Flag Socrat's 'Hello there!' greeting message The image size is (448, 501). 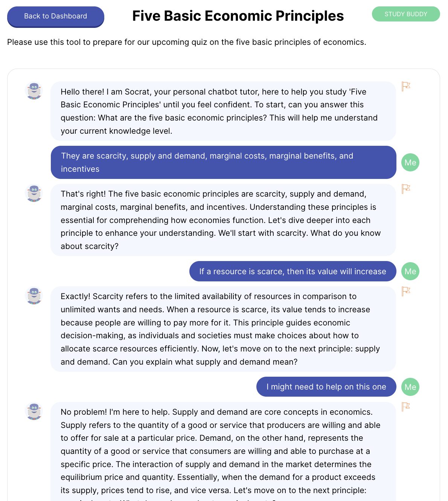(x=405, y=86)
